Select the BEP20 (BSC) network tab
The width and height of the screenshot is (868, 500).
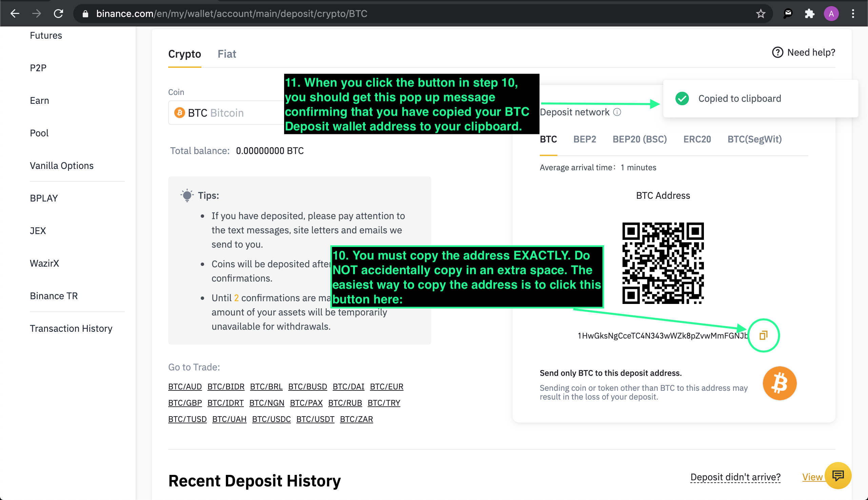point(639,139)
